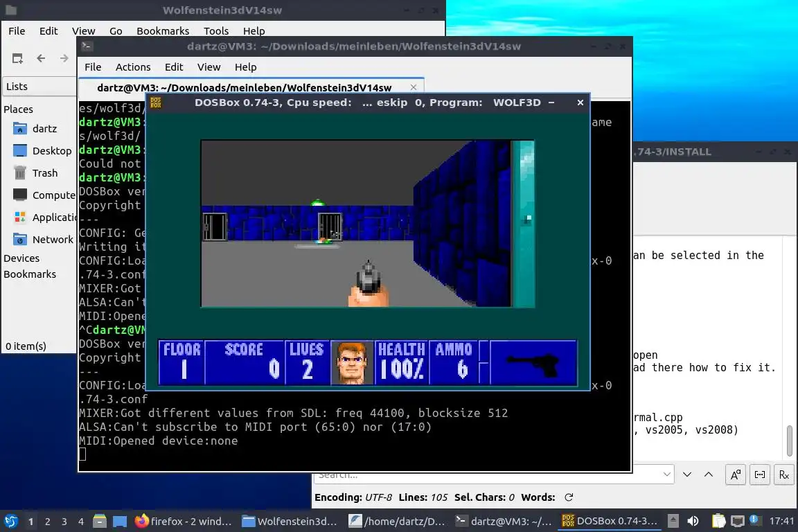The height and width of the screenshot is (532, 798).
Task: Find previous match with up chevron
Action: point(709,475)
